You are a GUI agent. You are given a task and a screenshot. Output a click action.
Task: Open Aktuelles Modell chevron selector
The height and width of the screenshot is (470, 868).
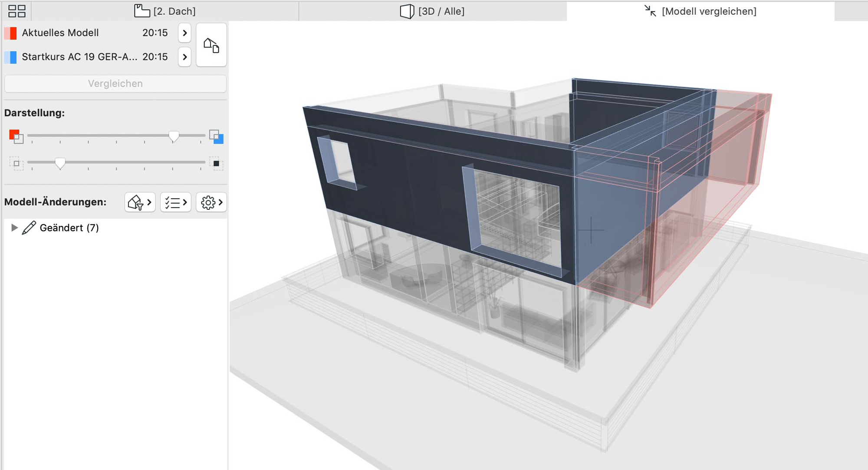coord(184,33)
